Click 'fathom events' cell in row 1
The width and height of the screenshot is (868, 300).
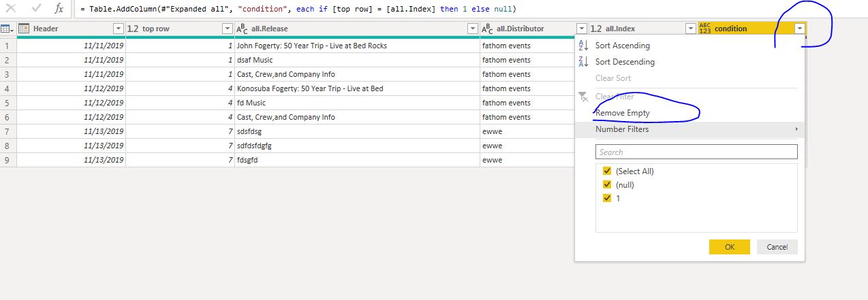[527, 46]
